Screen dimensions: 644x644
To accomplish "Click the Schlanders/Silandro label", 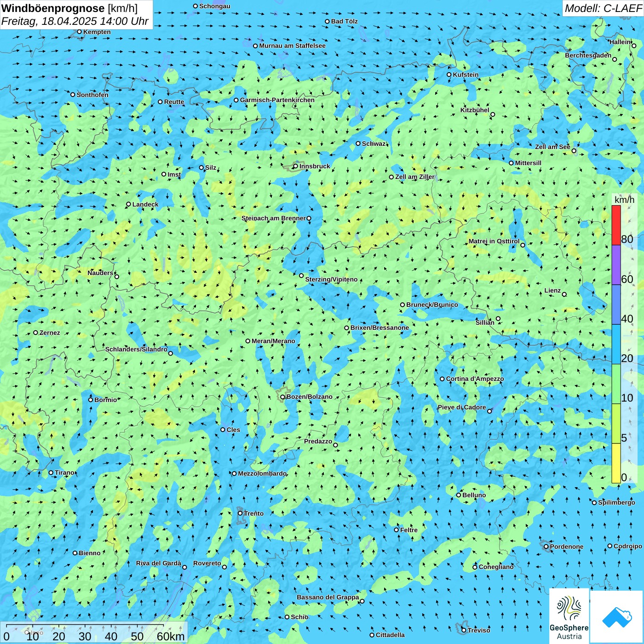I will [137, 349].
